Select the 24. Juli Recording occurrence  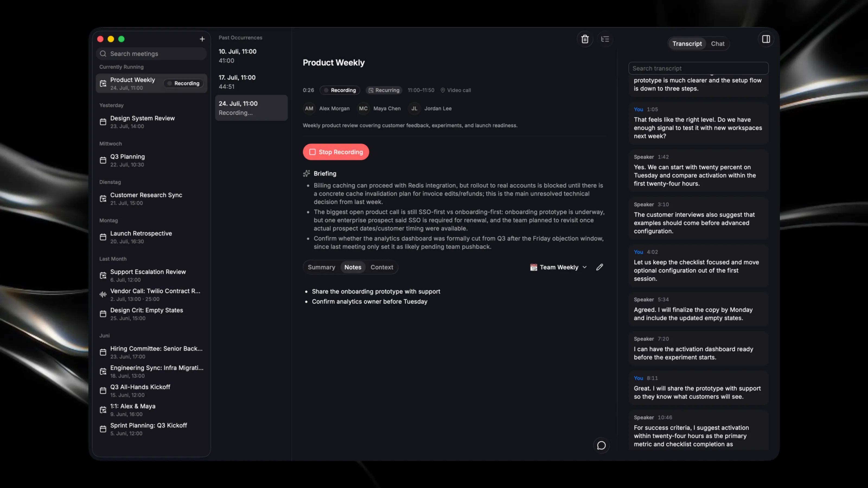[251, 108]
